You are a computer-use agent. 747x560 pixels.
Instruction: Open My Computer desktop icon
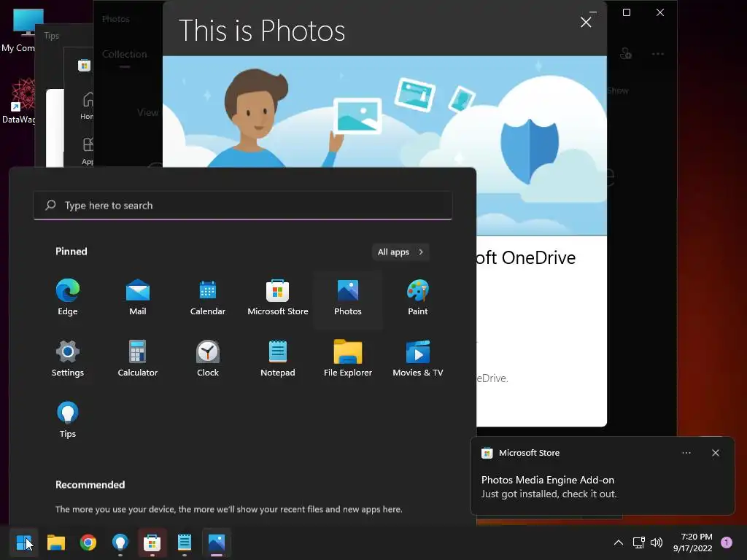pos(19,31)
